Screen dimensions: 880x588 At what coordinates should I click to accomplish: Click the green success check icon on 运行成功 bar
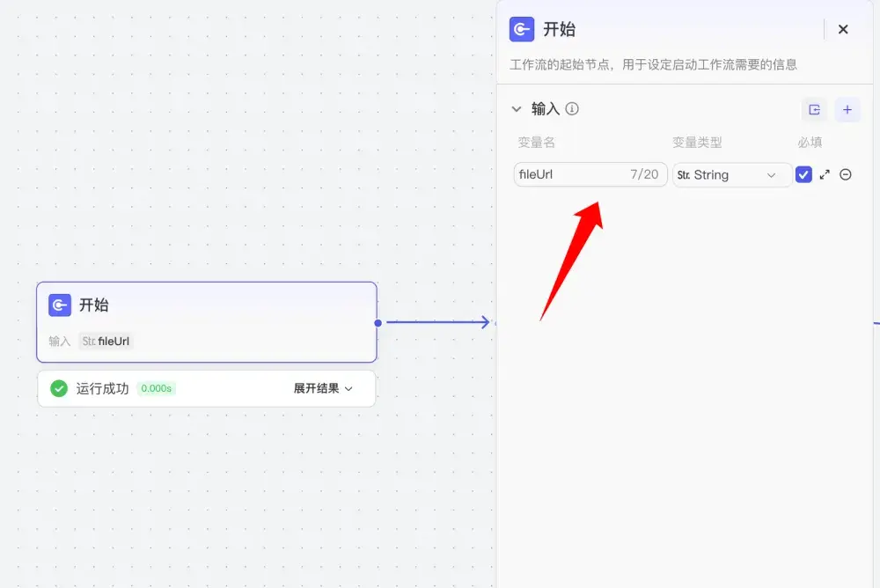(58, 388)
